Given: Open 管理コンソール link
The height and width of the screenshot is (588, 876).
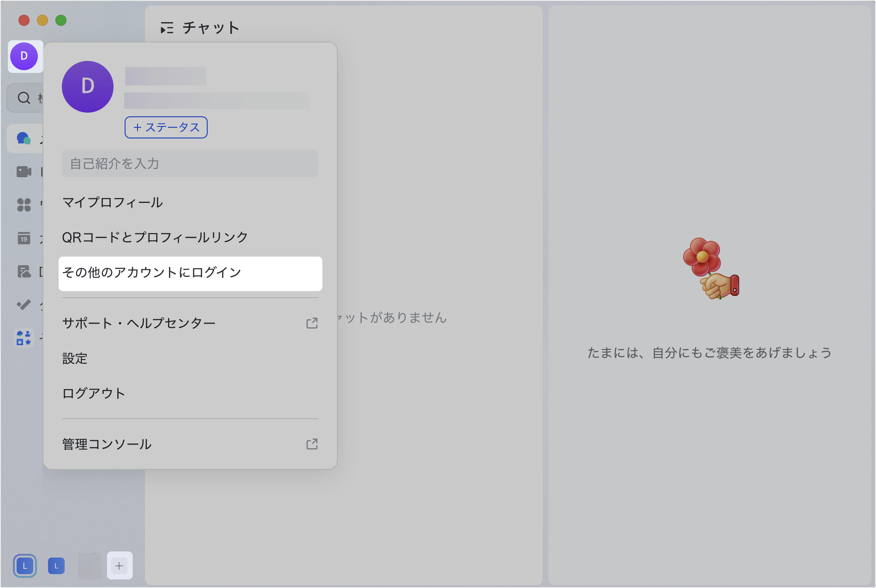Looking at the screenshot, I should point(107,444).
